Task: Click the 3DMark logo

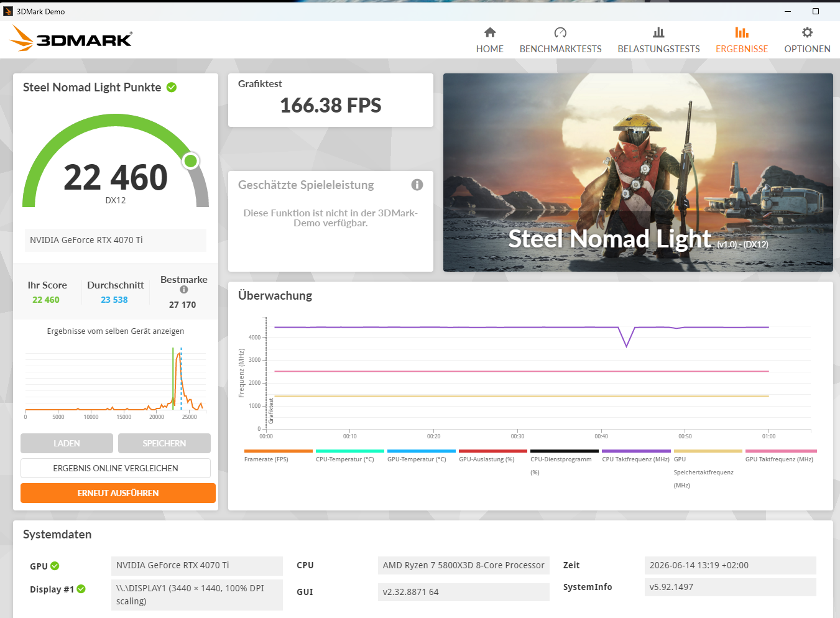Action: click(x=71, y=39)
